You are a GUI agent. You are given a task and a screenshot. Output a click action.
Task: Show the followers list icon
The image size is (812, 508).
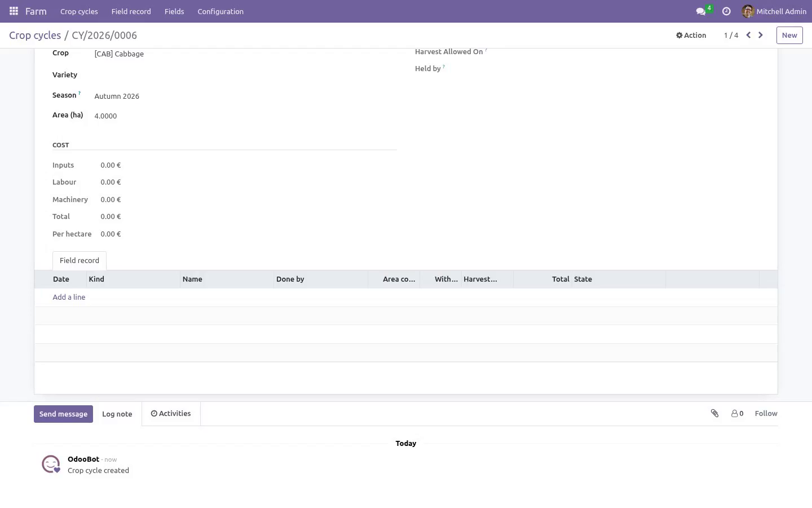point(737,414)
